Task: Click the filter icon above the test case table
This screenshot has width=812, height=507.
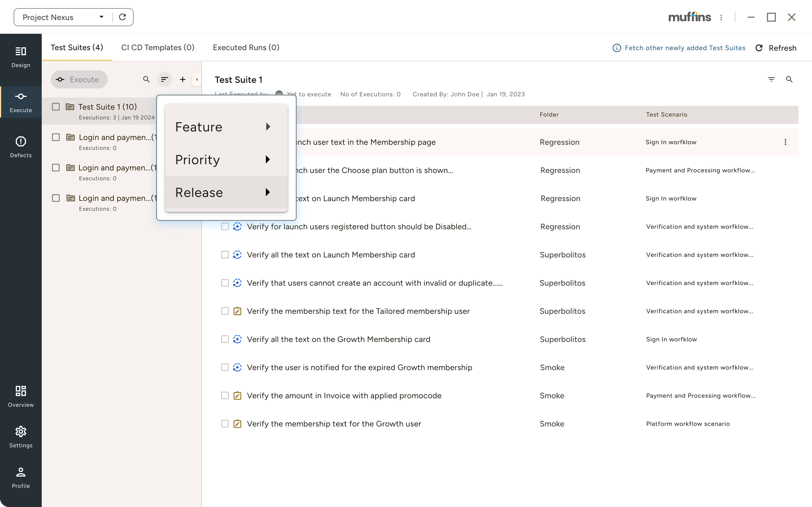Action: 772,79
